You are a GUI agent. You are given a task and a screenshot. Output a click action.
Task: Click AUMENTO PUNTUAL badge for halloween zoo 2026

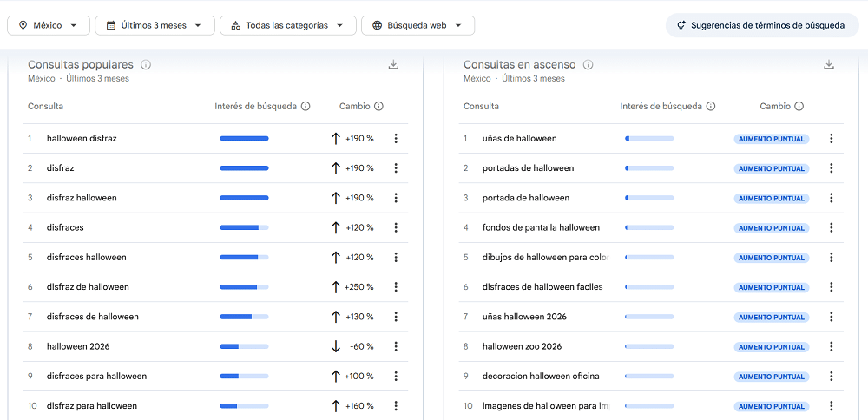click(x=772, y=347)
